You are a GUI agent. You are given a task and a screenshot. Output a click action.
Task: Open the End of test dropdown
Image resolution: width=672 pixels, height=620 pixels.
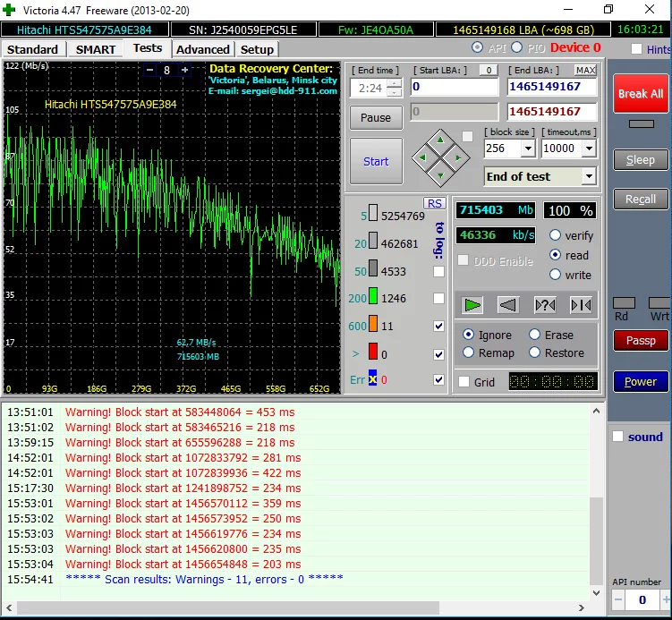[588, 176]
